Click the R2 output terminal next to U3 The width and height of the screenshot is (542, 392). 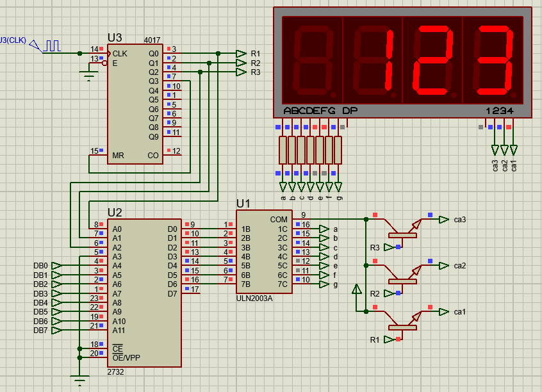click(x=241, y=63)
